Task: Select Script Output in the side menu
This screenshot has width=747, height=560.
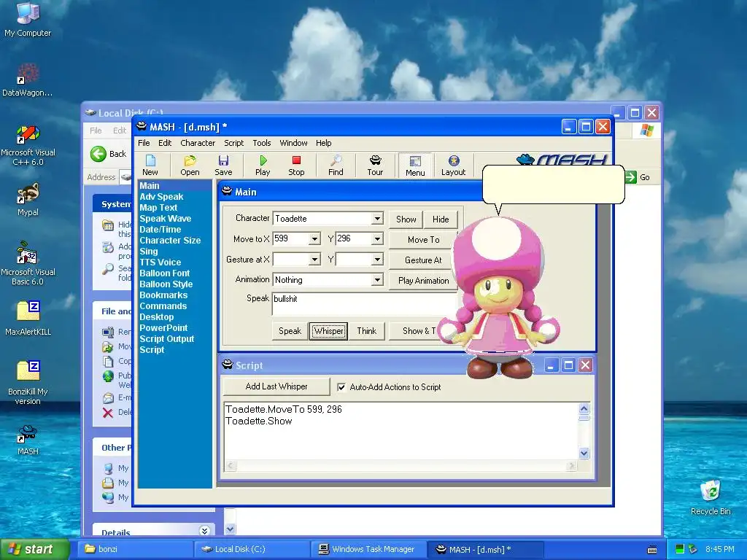Action: click(167, 339)
